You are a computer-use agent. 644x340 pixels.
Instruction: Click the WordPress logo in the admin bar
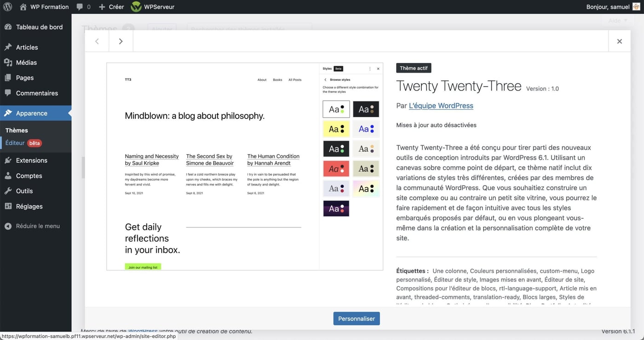[7, 6]
